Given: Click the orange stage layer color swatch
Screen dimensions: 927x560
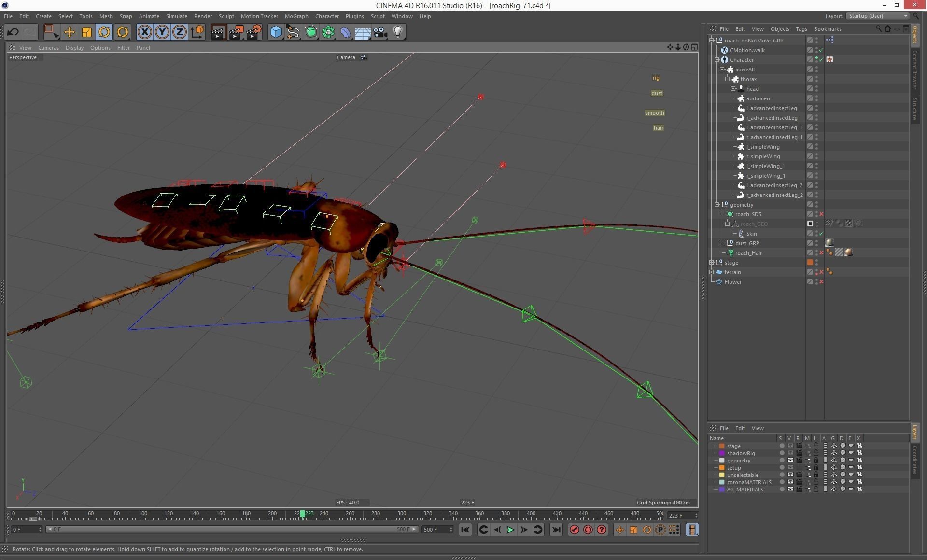Looking at the screenshot, I should pyautogui.click(x=722, y=446).
